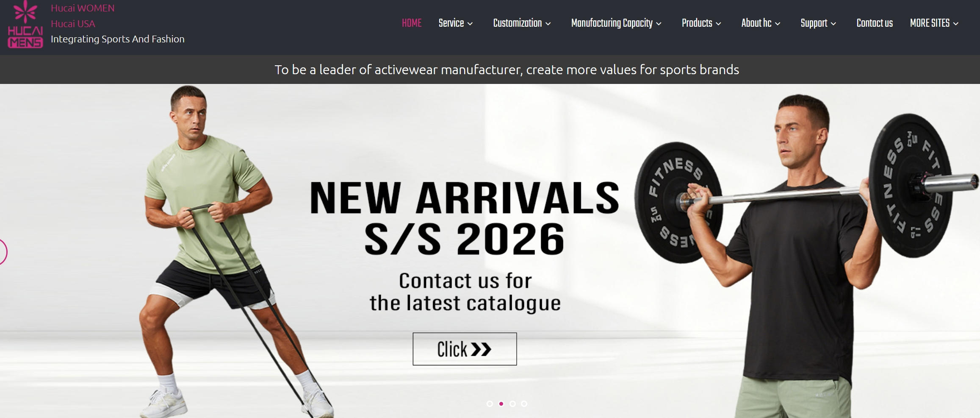The image size is (980, 418).
Task: Open the Hucai WOMEN site link
Action: coord(83,8)
